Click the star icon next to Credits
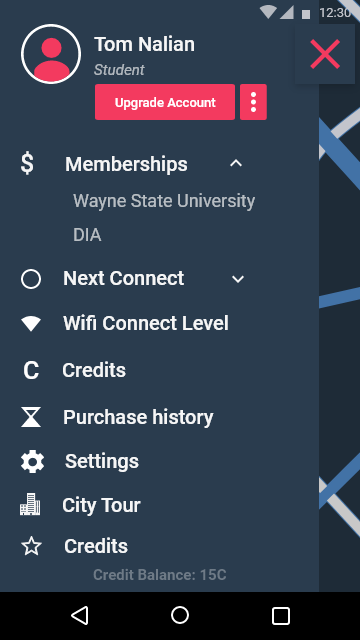The image size is (360, 640). click(x=31, y=546)
